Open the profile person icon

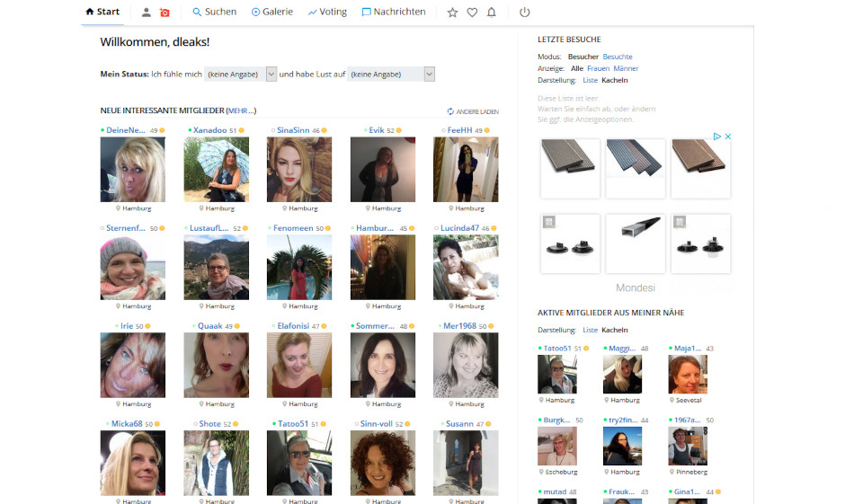[x=147, y=13]
